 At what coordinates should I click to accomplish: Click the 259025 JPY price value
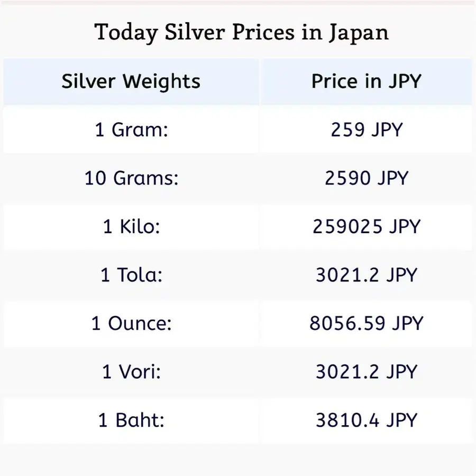tap(366, 226)
